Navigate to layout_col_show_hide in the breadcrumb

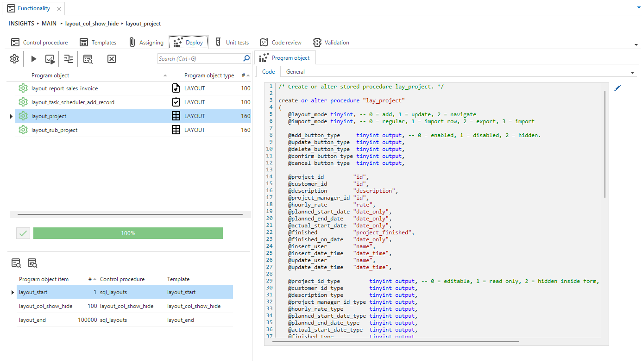pos(92,24)
